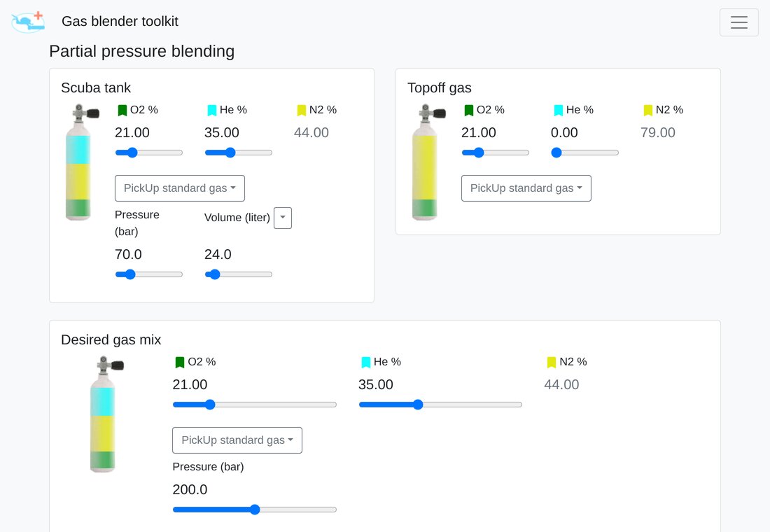Screen dimensions: 770x532
Task: Open Topoff gas PickUp standard gas dropdown
Action: click(x=526, y=188)
